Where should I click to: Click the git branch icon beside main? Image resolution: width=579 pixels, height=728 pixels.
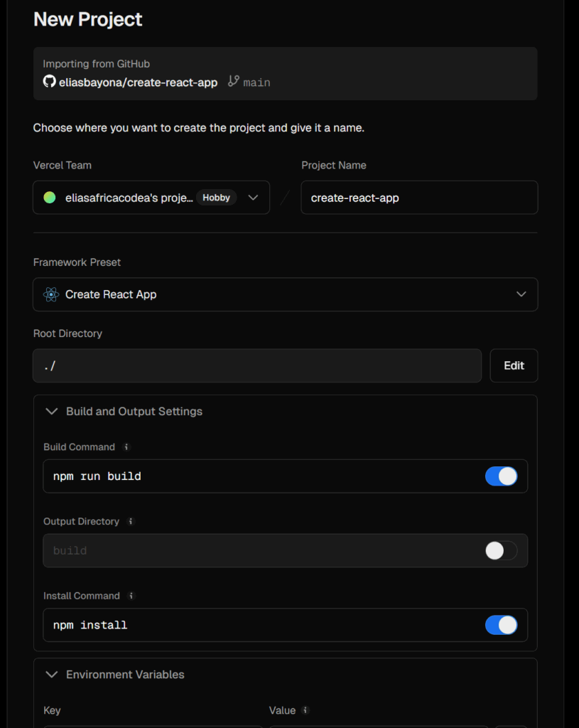click(233, 81)
